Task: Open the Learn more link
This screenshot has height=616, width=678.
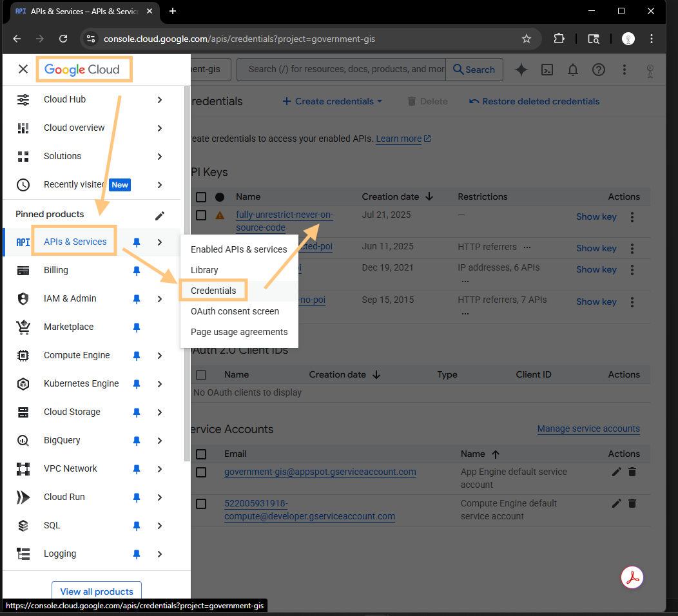Action: pyautogui.click(x=403, y=139)
